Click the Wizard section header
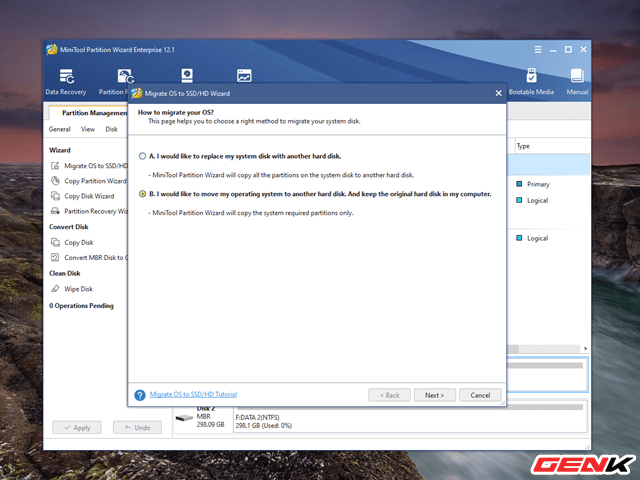The image size is (640, 480). (x=60, y=150)
